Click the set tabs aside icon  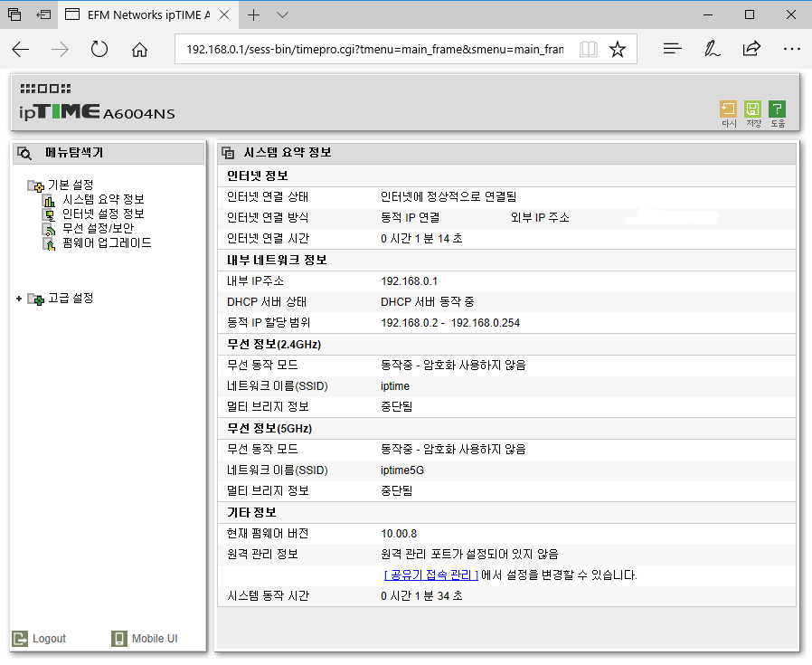point(43,14)
